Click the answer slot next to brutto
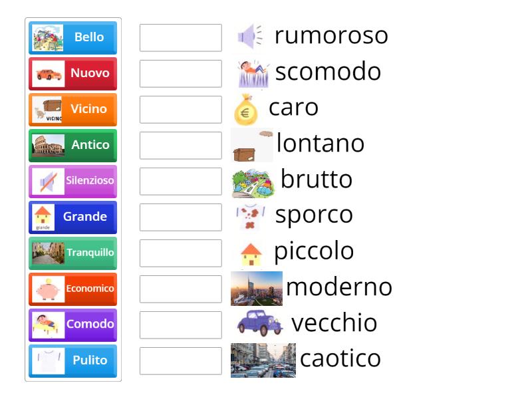Screen dimensions: 532x399 [x=181, y=182]
